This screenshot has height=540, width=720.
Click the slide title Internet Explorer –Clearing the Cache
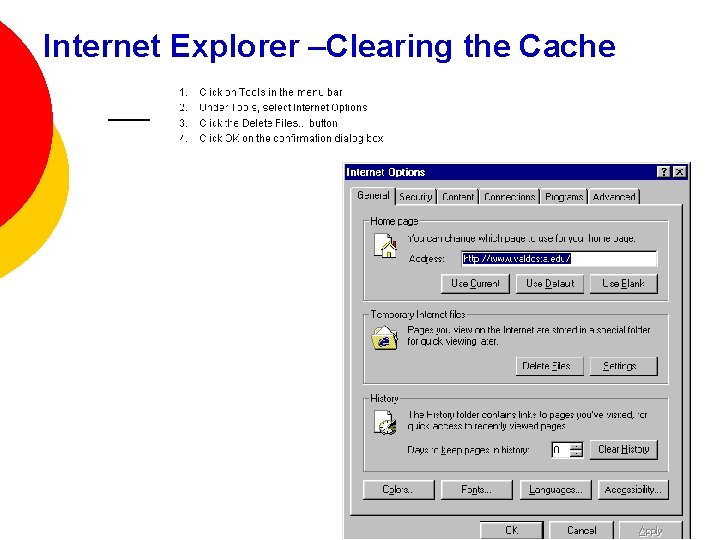329,46
